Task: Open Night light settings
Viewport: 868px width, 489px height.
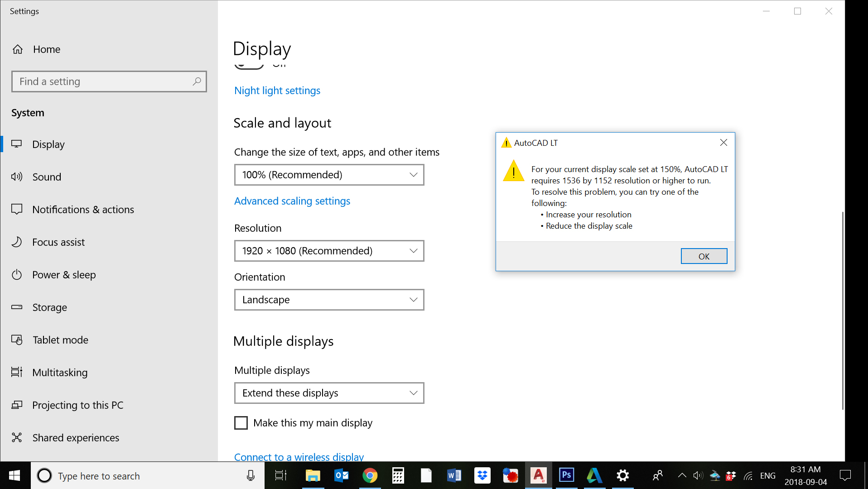Action: (x=277, y=91)
